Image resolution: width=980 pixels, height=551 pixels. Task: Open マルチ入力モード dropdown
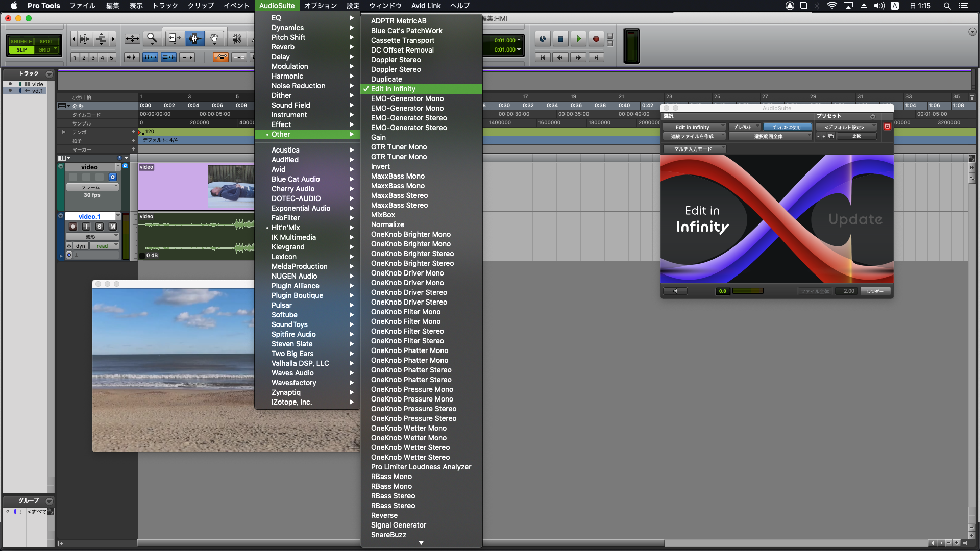click(694, 149)
